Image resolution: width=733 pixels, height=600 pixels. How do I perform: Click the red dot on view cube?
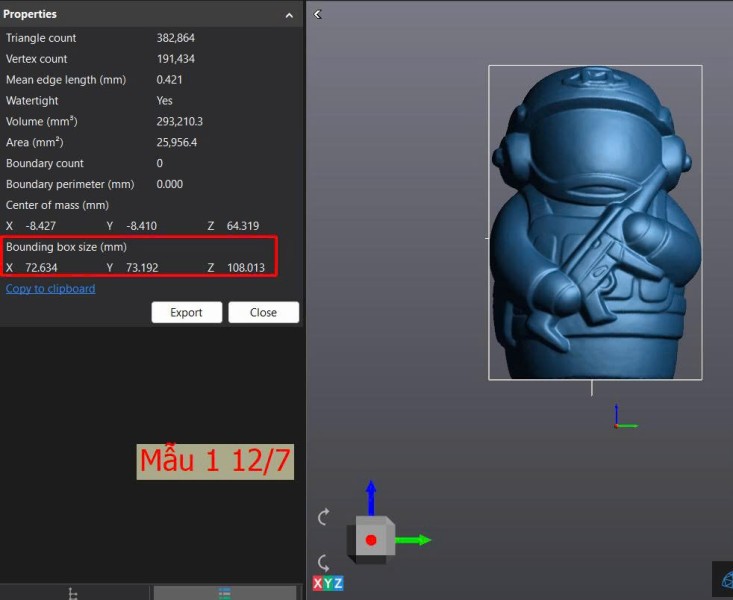click(x=371, y=540)
